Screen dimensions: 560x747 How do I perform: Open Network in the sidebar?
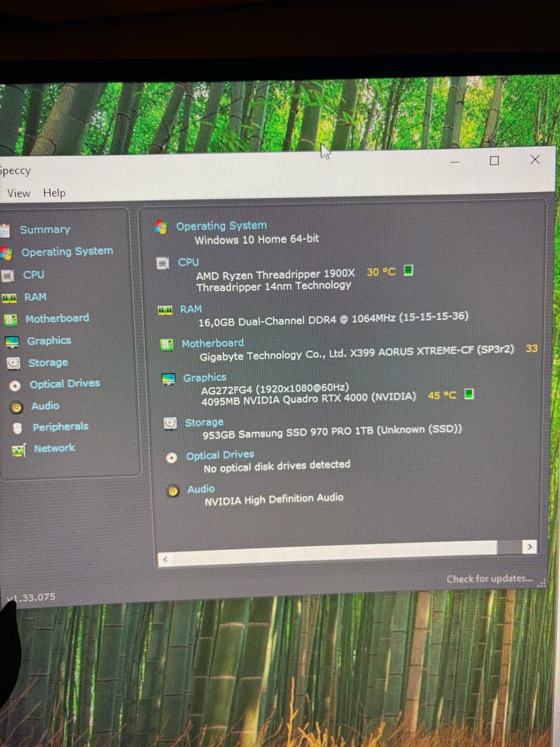(x=55, y=448)
